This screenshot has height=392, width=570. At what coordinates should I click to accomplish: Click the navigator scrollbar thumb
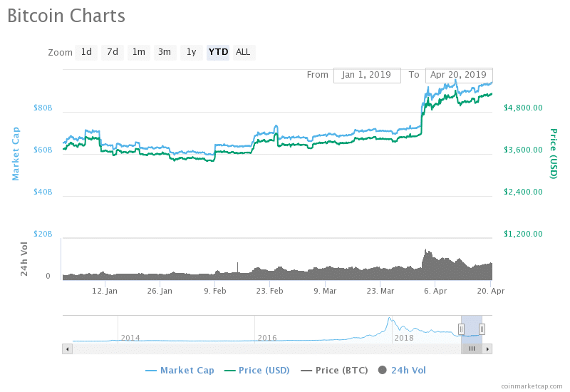[472, 349]
